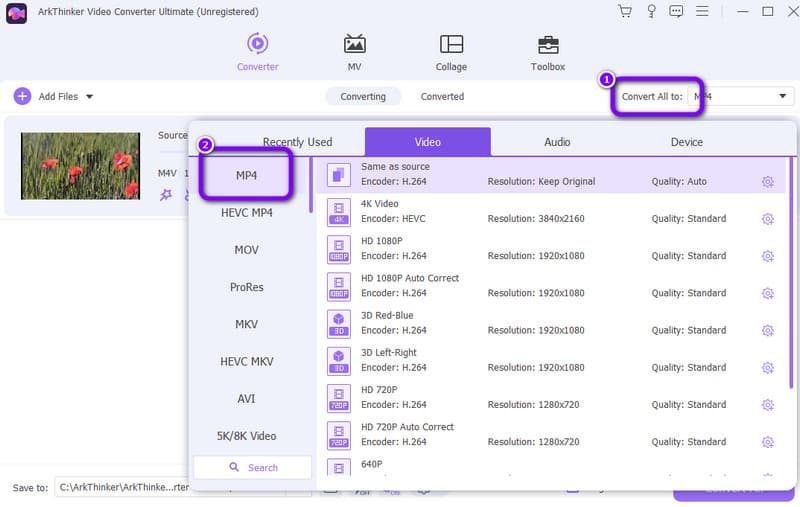800x507 pixels.
Task: Open the MV module
Action: [x=354, y=52]
